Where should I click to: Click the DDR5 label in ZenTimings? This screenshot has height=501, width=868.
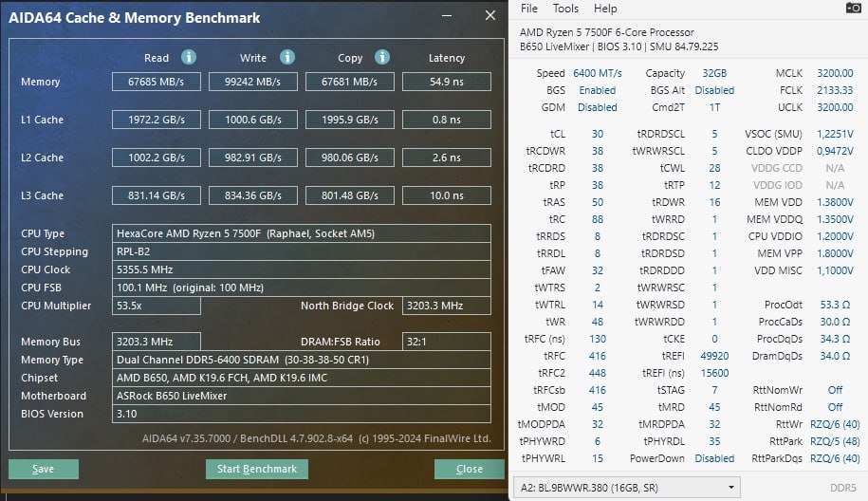tap(842, 488)
